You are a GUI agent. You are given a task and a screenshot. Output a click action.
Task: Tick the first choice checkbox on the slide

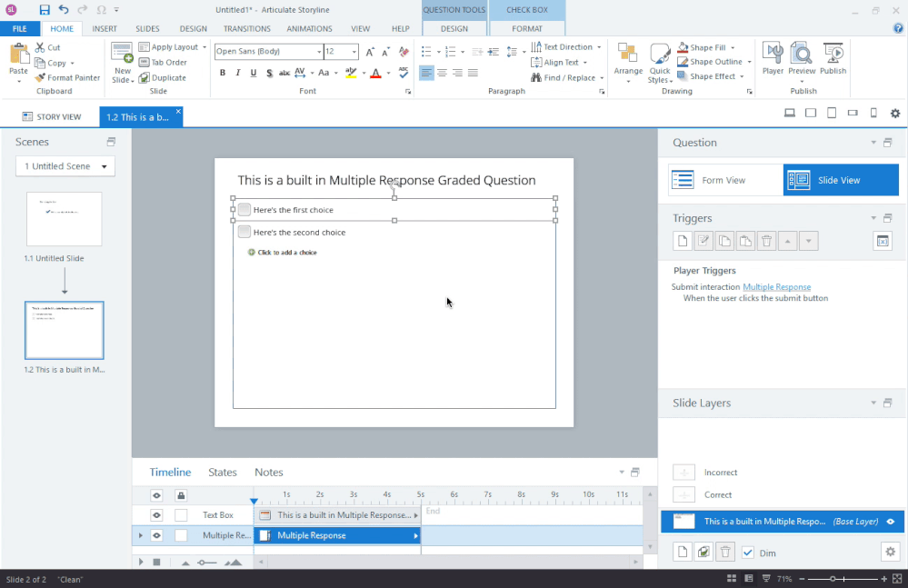pyautogui.click(x=244, y=210)
